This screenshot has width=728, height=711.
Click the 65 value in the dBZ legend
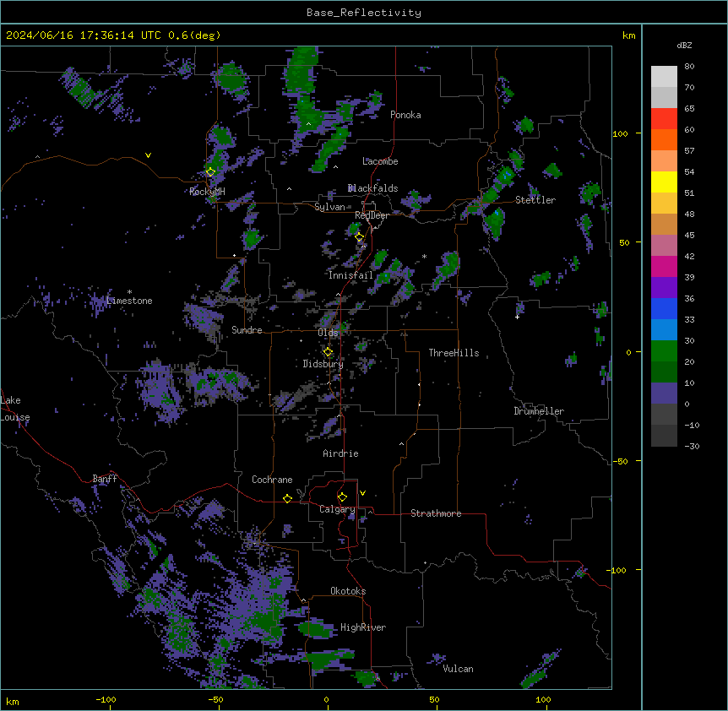pyautogui.click(x=689, y=109)
